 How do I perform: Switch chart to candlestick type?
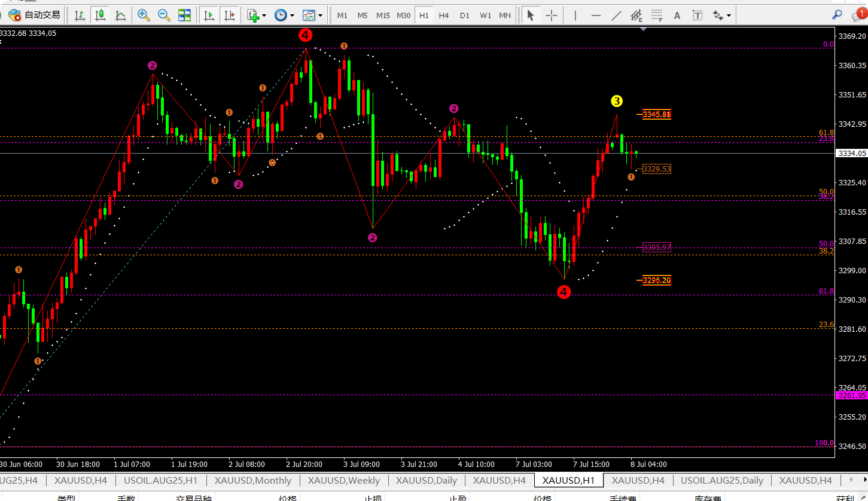(100, 15)
